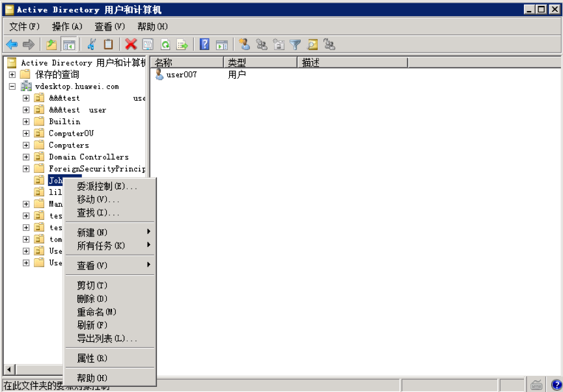Open the 帮助(H) menu in menu bar
563x392 pixels.
(152, 27)
